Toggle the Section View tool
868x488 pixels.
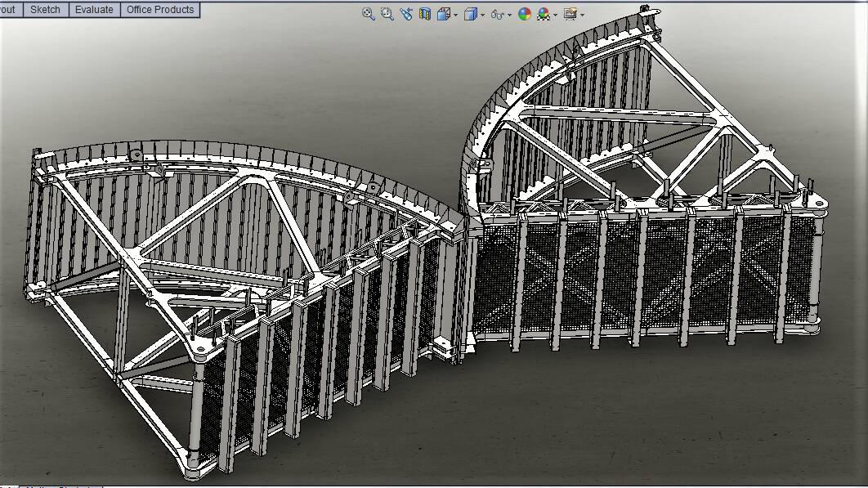[425, 14]
